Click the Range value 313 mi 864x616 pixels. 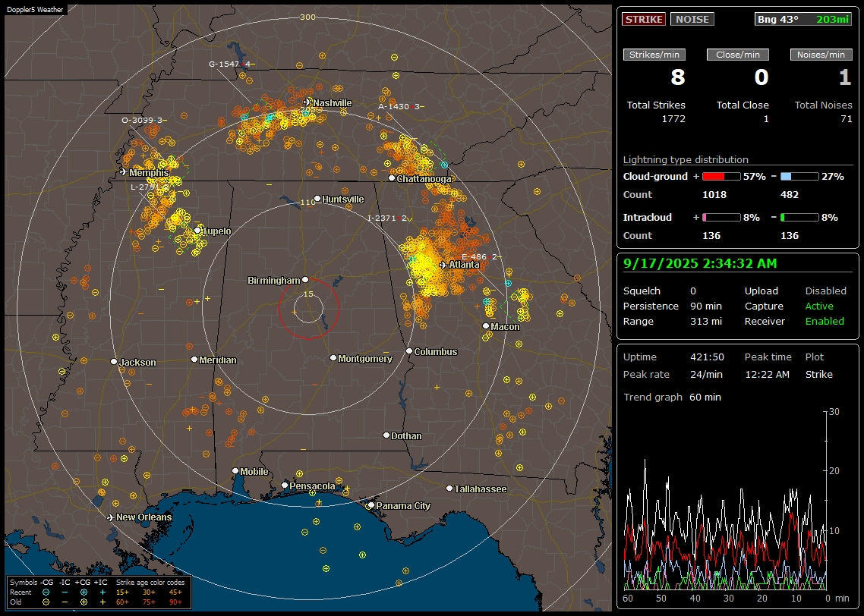click(x=706, y=322)
